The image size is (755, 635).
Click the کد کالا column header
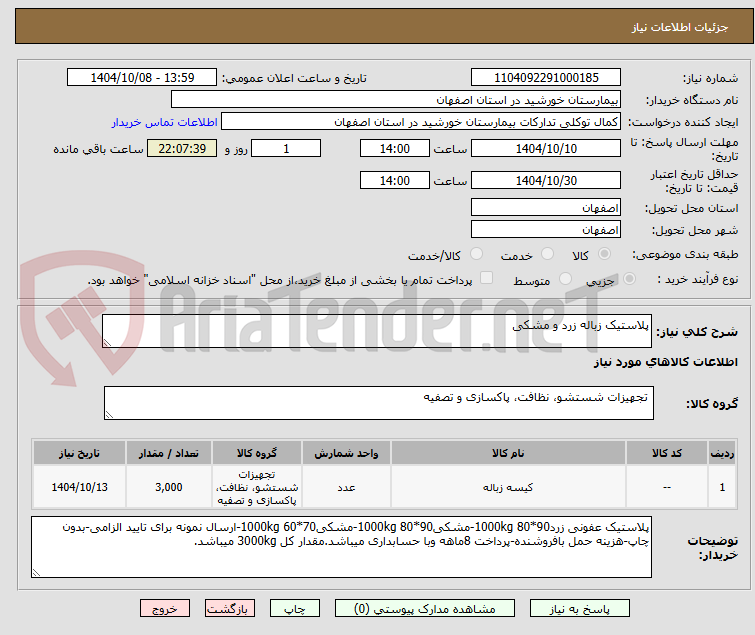point(667,453)
